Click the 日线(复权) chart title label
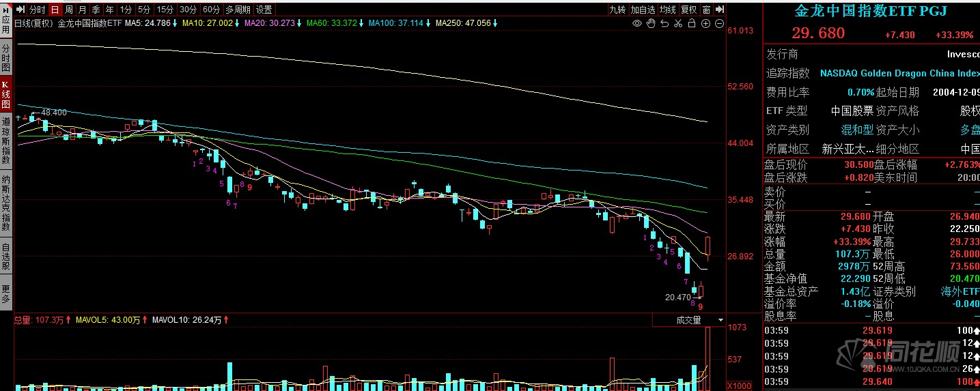This screenshot has height=391, width=980. pos(33,23)
